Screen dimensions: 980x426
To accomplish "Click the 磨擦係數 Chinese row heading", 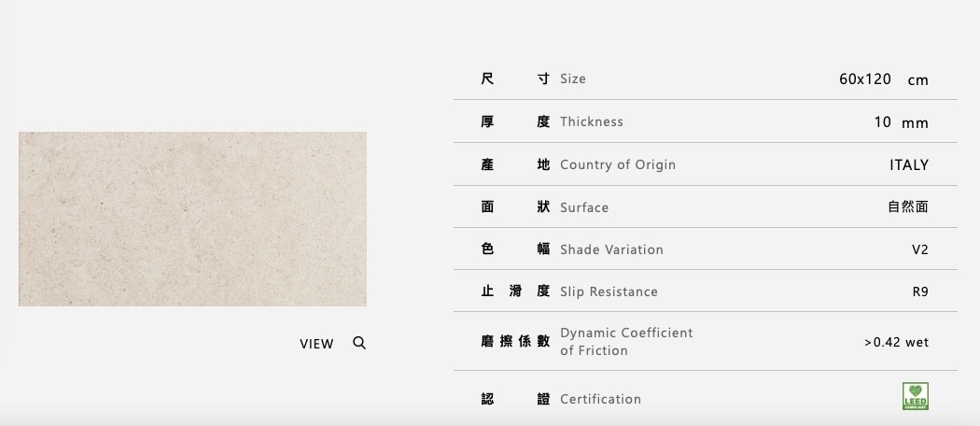I will click(515, 342).
